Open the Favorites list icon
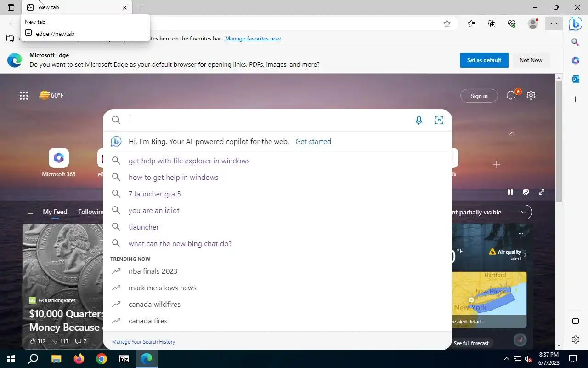 coord(471,23)
